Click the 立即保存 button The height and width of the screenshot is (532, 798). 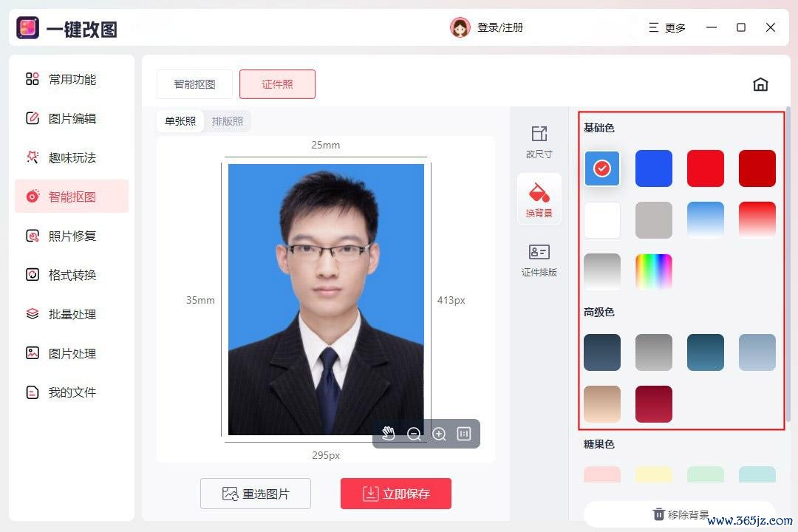[x=396, y=494]
